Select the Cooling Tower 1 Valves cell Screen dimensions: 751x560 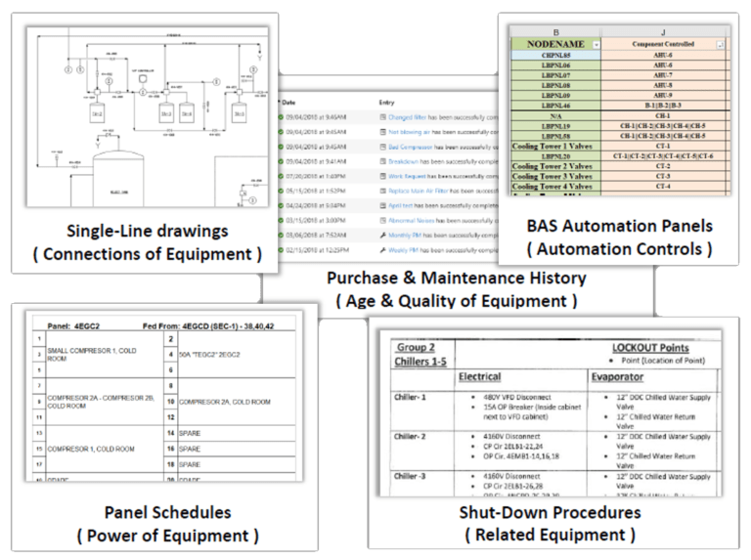point(555,146)
